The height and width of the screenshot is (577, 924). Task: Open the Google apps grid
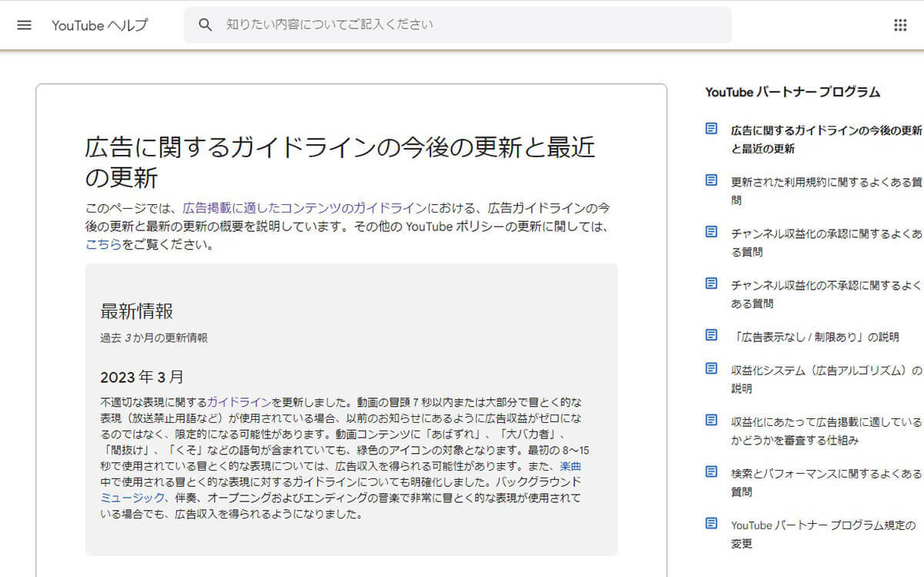tap(900, 25)
